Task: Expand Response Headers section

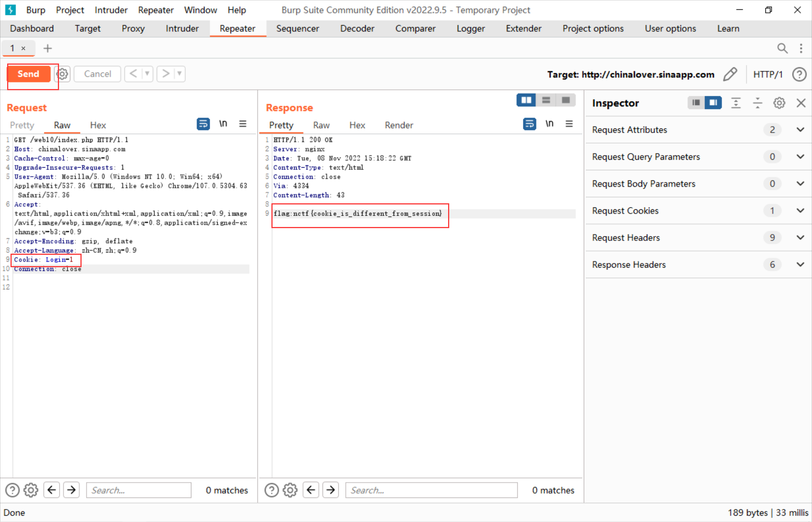Action: [x=800, y=265]
